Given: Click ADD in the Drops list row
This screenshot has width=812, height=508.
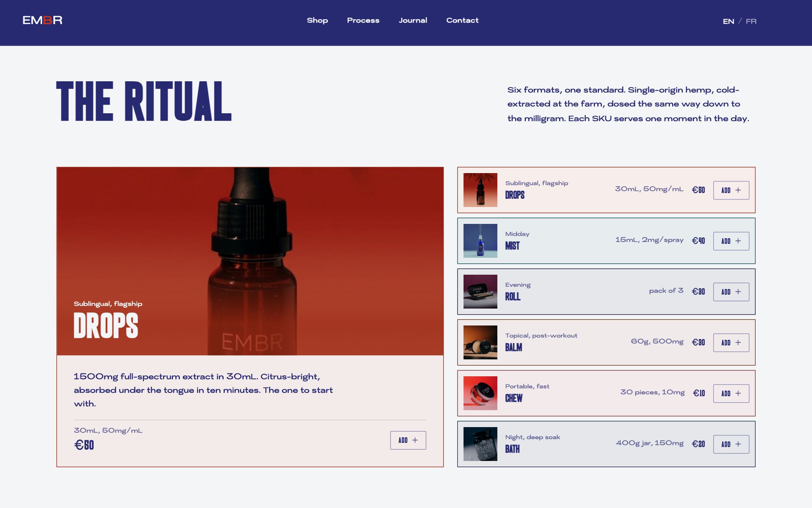Looking at the screenshot, I should click(x=731, y=190).
